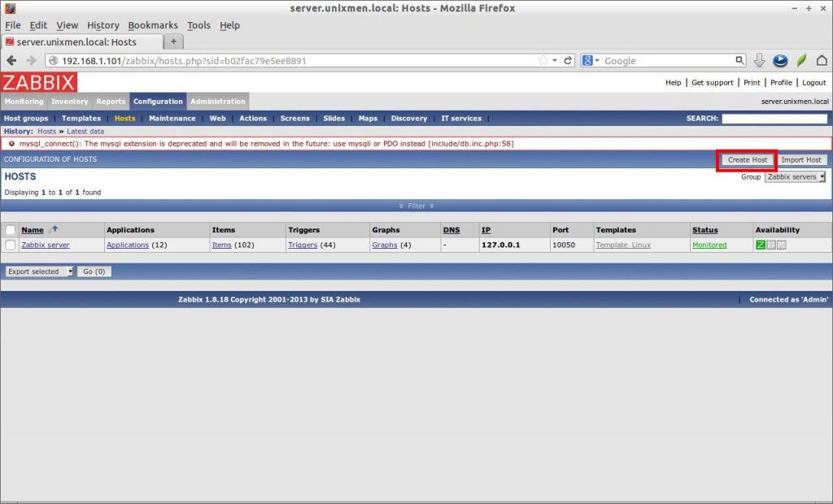Screen dimensions: 833x504
Task: Click the sort arrow next to Name
Action: (53, 229)
